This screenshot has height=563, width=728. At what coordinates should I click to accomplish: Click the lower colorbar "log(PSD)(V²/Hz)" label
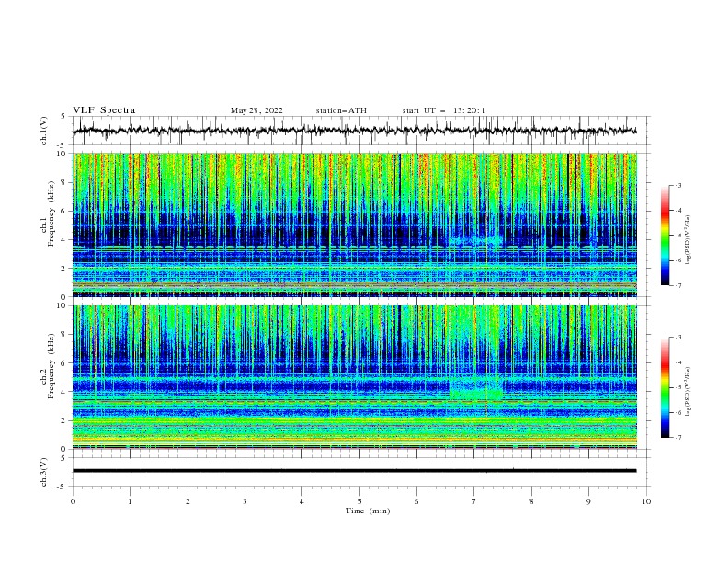click(x=688, y=392)
